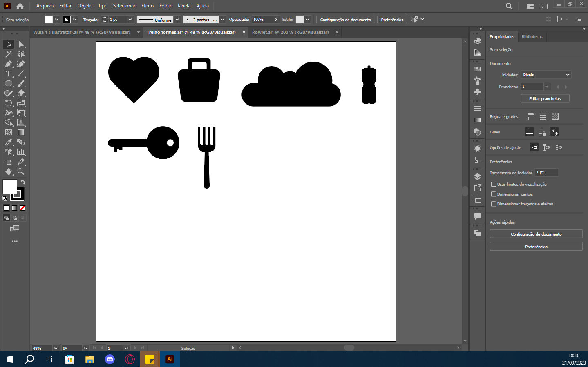Click Configuração de documento under Ações rápidas
This screenshot has width=588, height=367.
(x=536, y=234)
